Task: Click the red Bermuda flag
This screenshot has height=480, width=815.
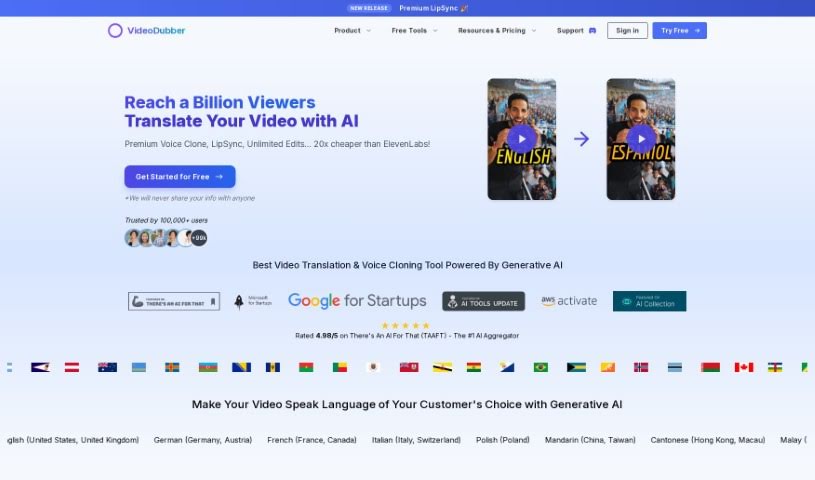Action: (x=409, y=367)
